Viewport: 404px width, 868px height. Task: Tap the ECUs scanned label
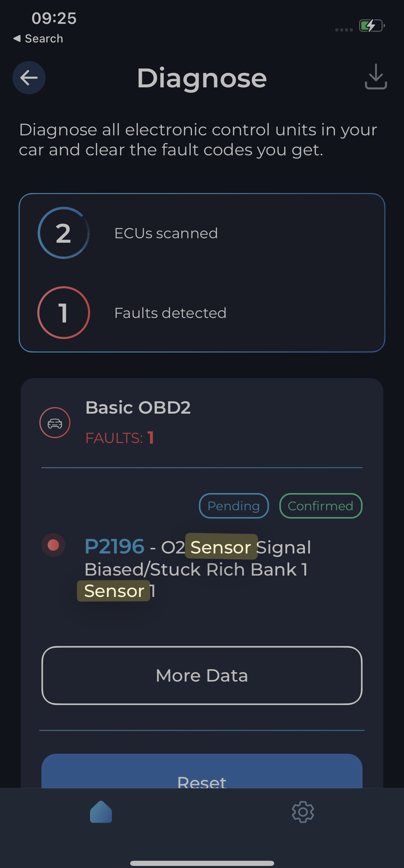click(166, 233)
